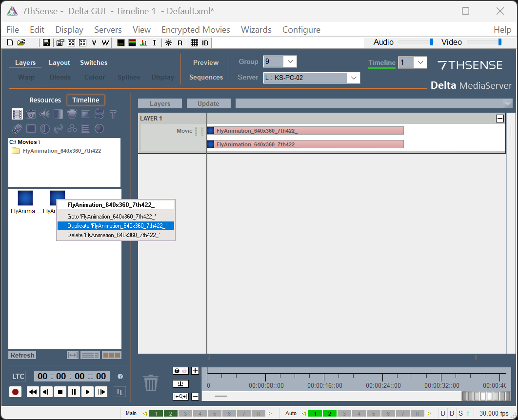Click the Update button above timeline
The height and width of the screenshot is (420, 518).
208,103
